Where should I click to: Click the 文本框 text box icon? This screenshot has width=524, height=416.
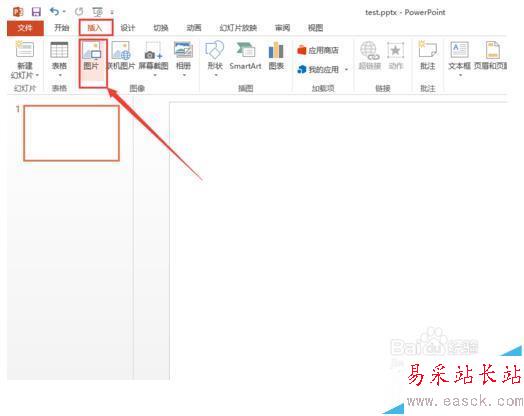460,50
